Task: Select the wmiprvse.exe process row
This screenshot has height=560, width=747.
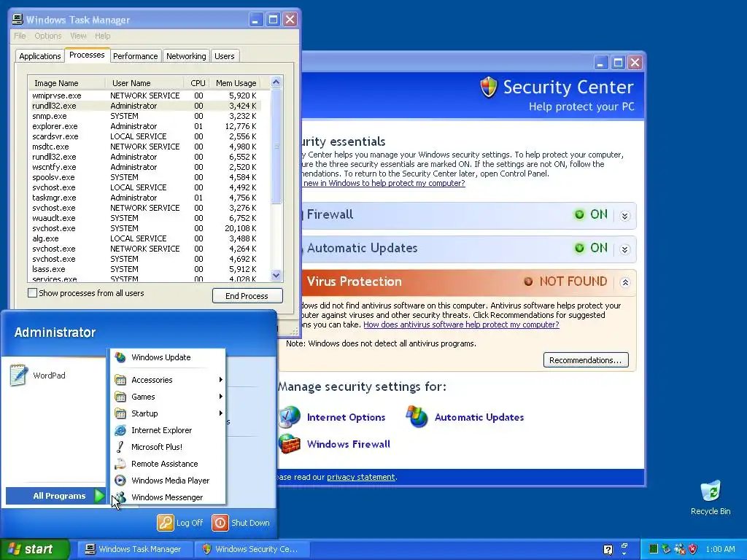Action: pyautogui.click(x=144, y=96)
